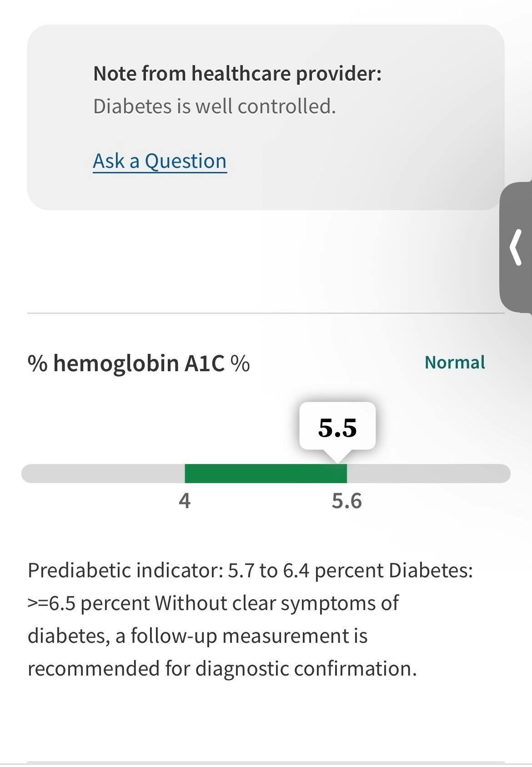Click the gray bar right of green range
Image resolution: width=532 pixels, height=767 pixels.
(427, 474)
